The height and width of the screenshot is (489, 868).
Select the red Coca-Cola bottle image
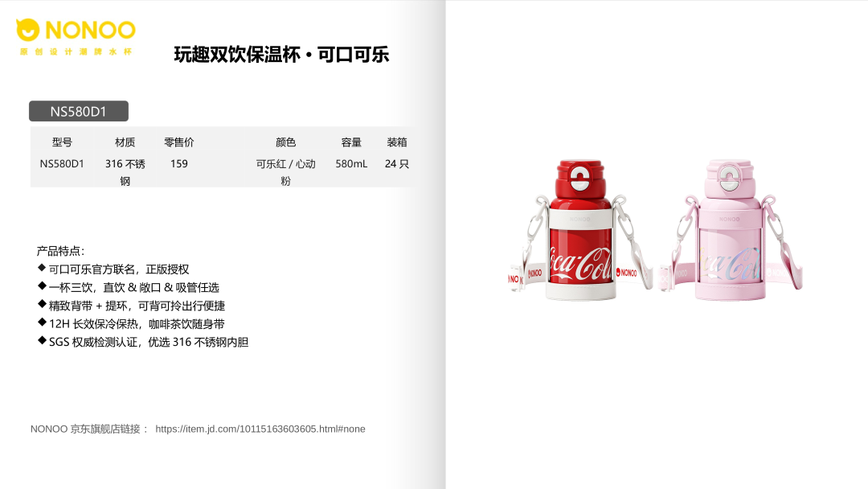click(581, 231)
